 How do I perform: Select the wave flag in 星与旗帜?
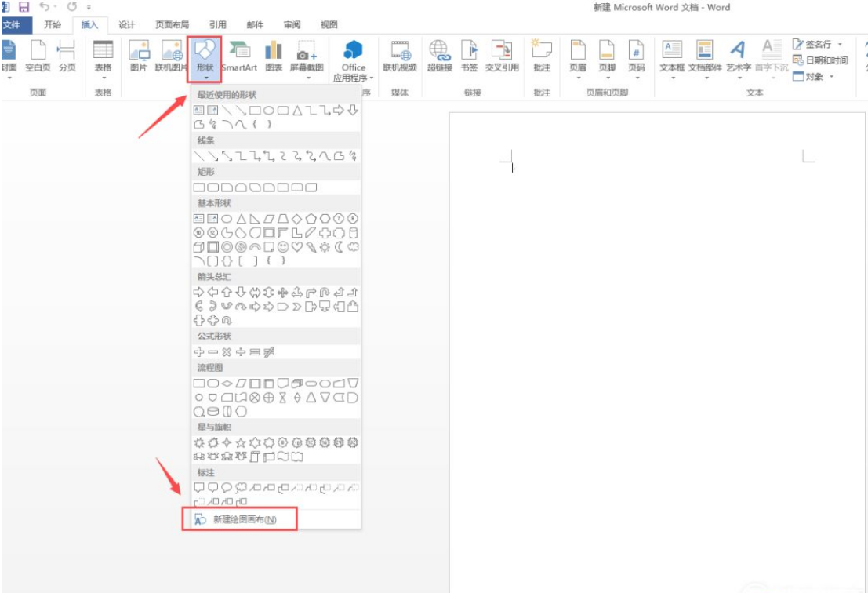pos(283,457)
